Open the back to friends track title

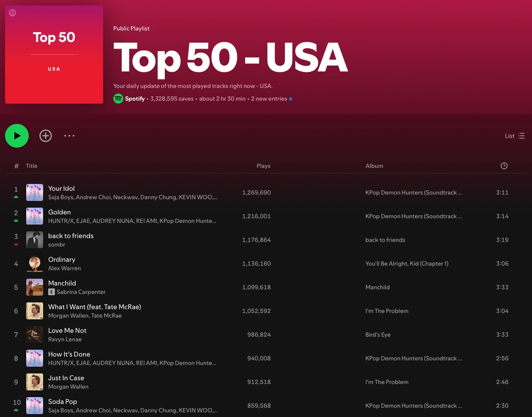(71, 236)
